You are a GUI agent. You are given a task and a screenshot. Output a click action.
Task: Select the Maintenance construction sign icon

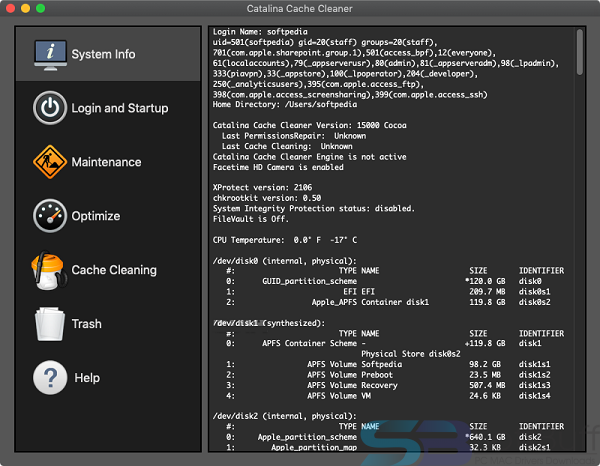[x=50, y=162]
